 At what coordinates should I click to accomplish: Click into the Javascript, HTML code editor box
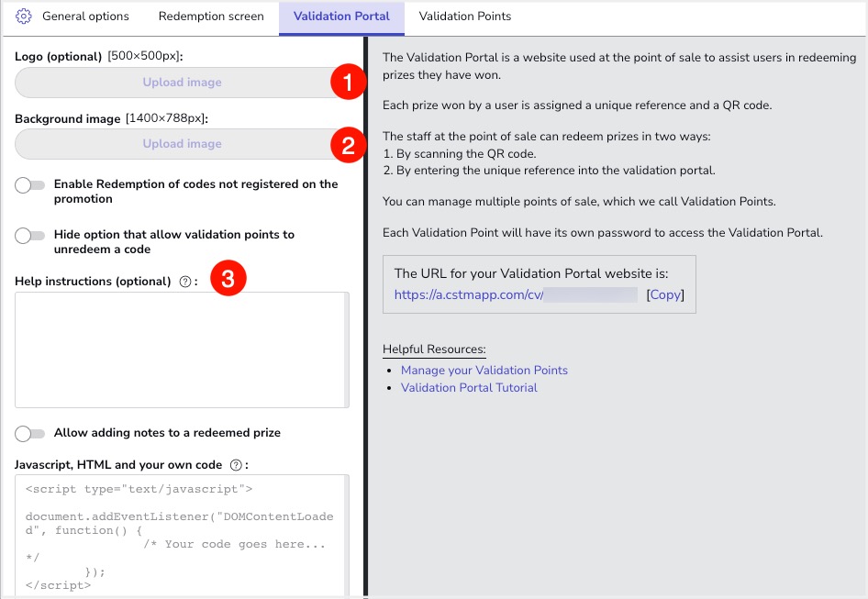182,536
